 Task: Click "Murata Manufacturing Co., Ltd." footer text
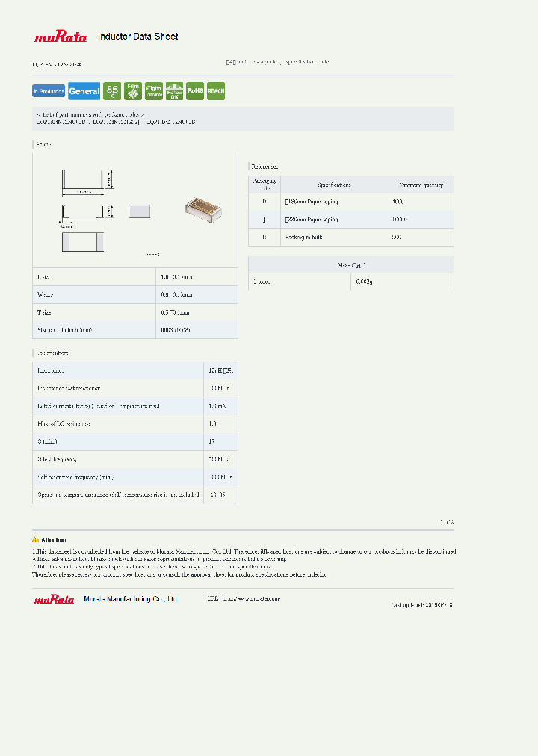(x=131, y=599)
